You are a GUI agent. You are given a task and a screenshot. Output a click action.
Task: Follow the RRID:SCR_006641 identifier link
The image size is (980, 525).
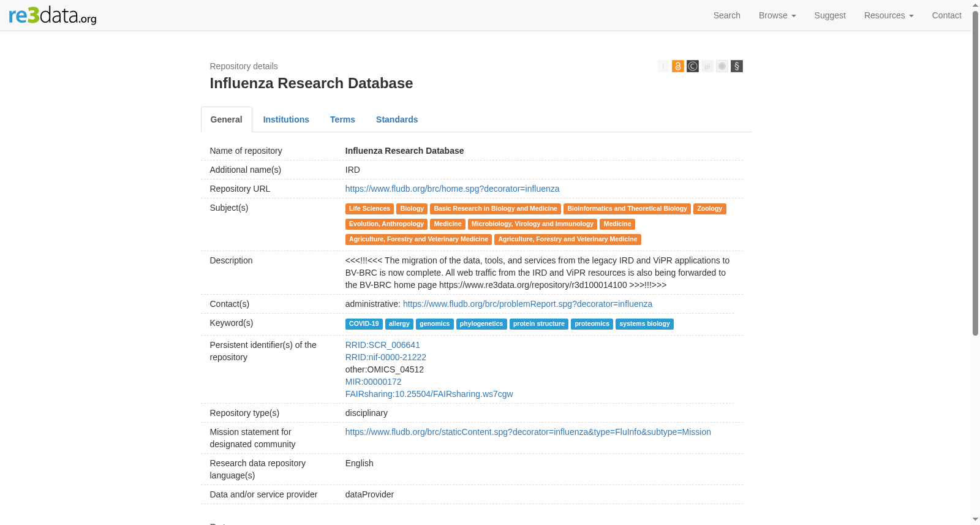coord(383,345)
